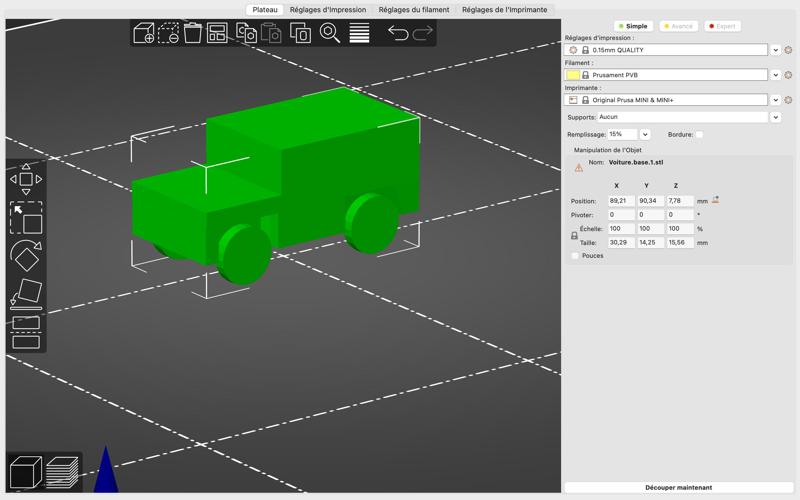This screenshot has width=800, height=500.
Task: Click the yellow filament color swatch
Action: [x=573, y=75]
